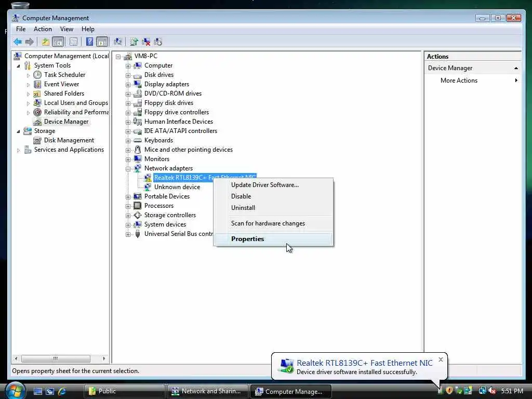The height and width of the screenshot is (399, 532).
Task: Click the Disable device toolbar icon
Action: click(158, 42)
